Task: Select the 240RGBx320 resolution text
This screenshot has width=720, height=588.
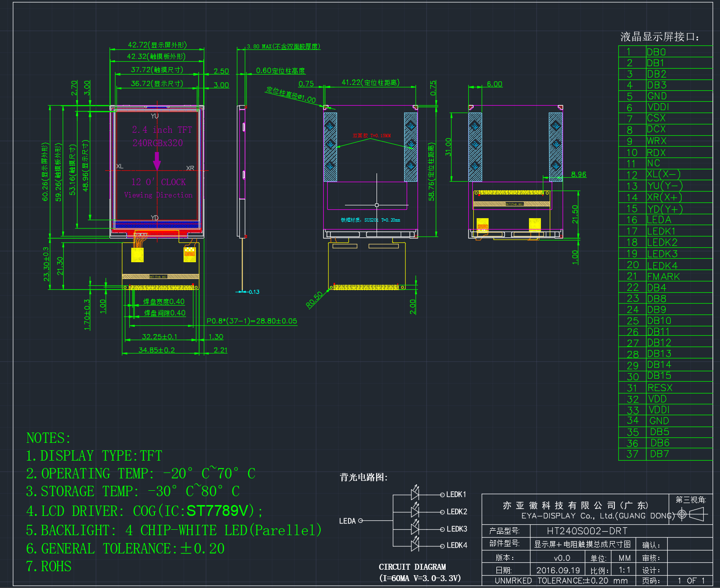Action: pyautogui.click(x=157, y=143)
